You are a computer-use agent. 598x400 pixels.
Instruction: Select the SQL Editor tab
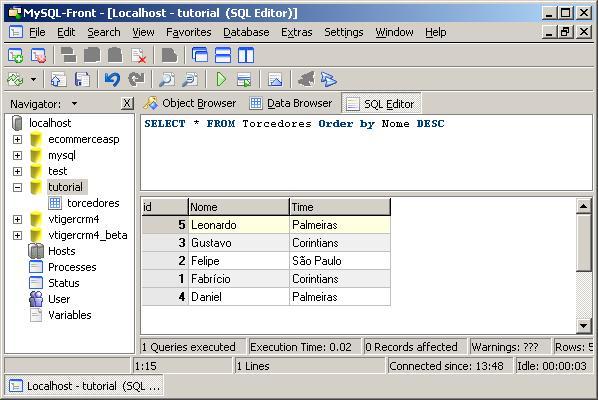(381, 104)
